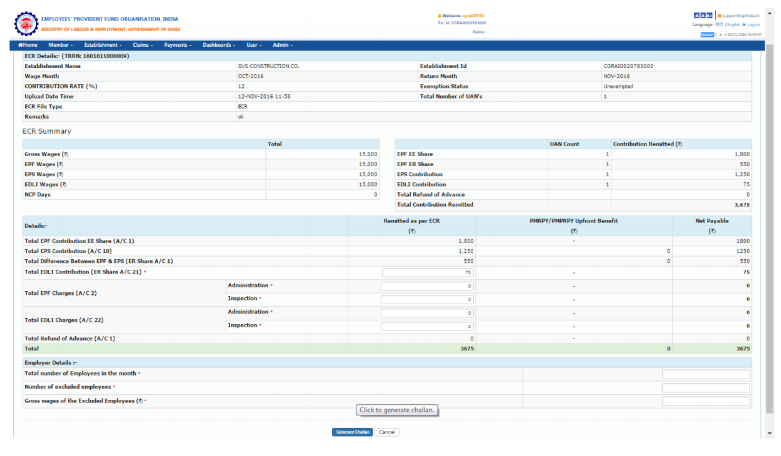Screen dimensions: 781x456
Task: Click Gross wages of Excluded Employees field
Action: click(x=705, y=401)
